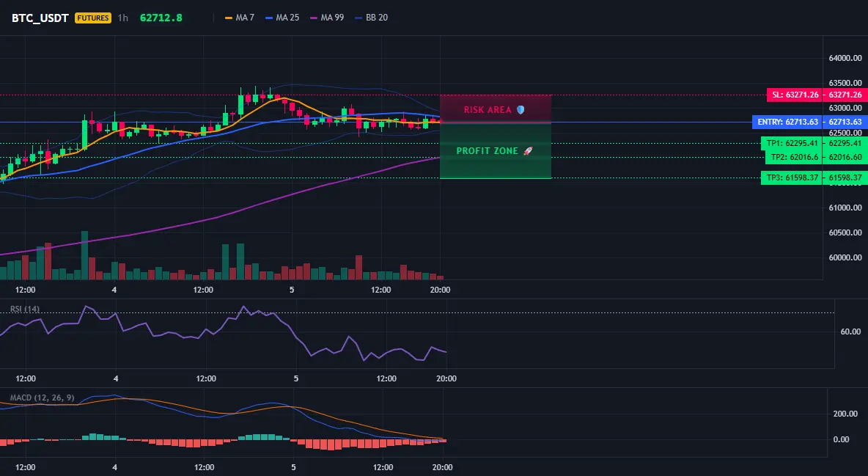This screenshot has height=476, width=868.
Task: Click the TP3: 61598.37 label
Action: (792, 178)
